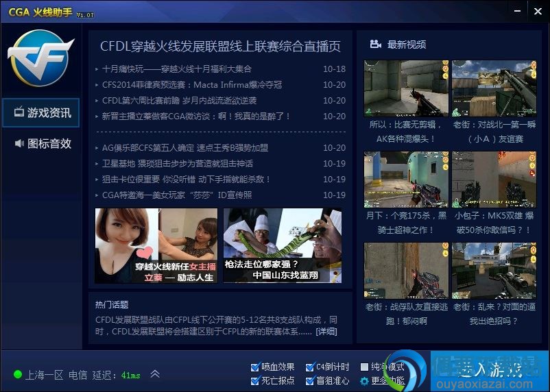Open news 狙击卡位很重要
This screenshot has width=550, height=392.
pyautogui.click(x=186, y=179)
